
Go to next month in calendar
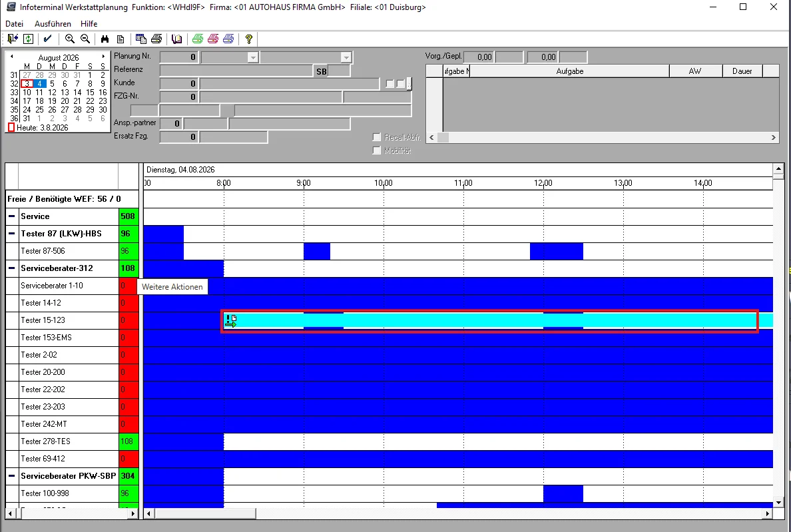103,57
